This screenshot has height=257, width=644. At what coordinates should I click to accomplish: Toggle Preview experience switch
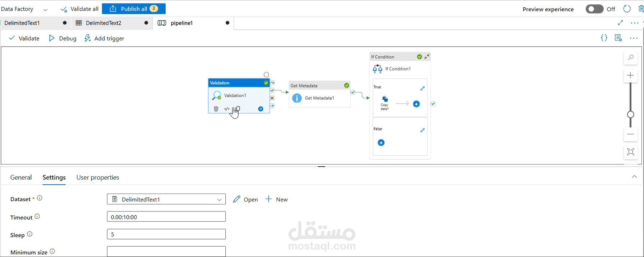(594, 9)
